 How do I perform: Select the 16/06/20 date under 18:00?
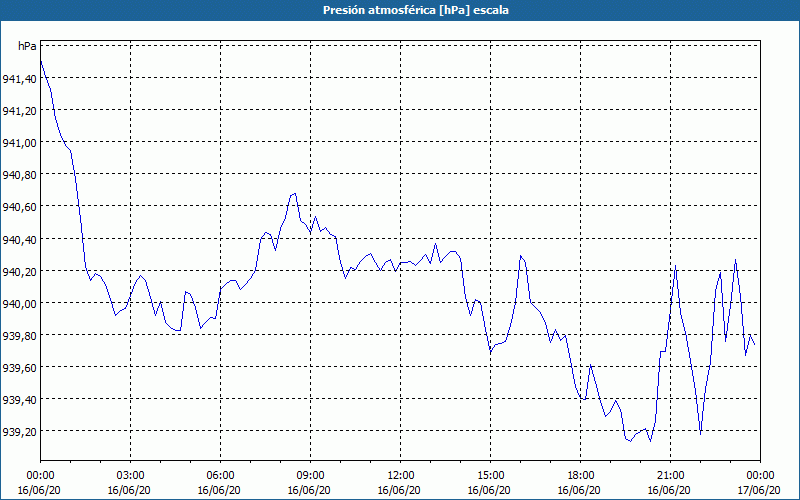[579, 490]
